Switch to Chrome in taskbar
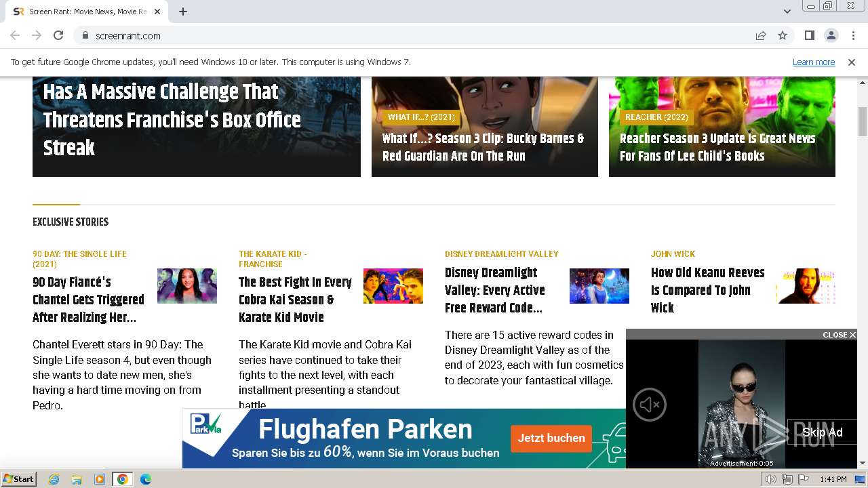868x488 pixels. coord(123,479)
